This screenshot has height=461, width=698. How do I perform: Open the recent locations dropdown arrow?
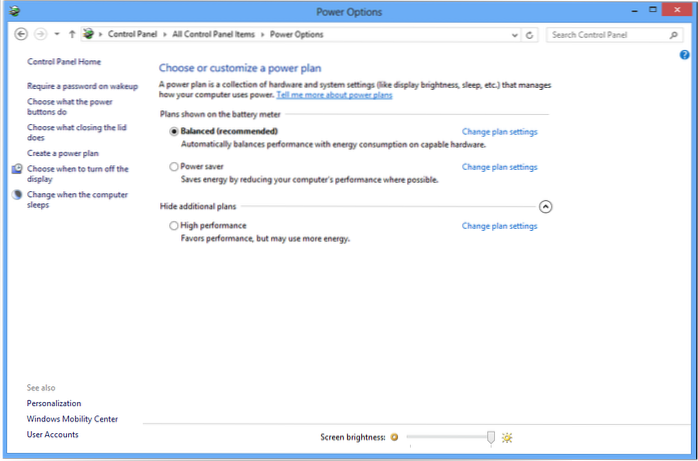pos(57,34)
